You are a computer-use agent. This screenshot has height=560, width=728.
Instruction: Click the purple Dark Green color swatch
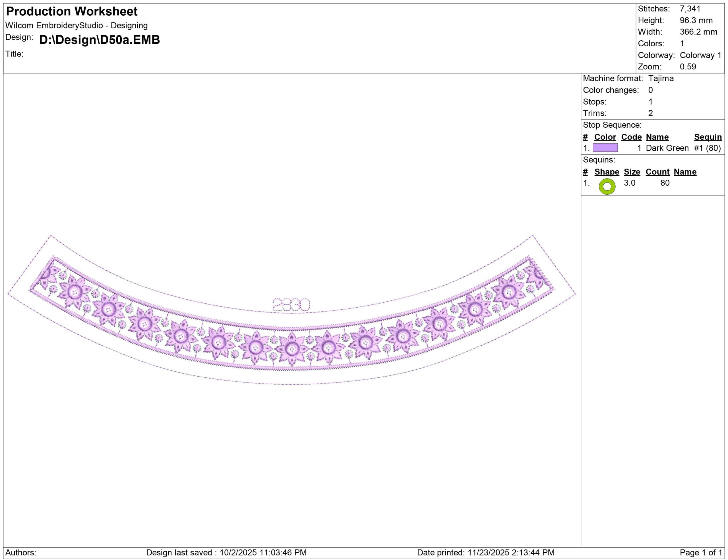605,148
